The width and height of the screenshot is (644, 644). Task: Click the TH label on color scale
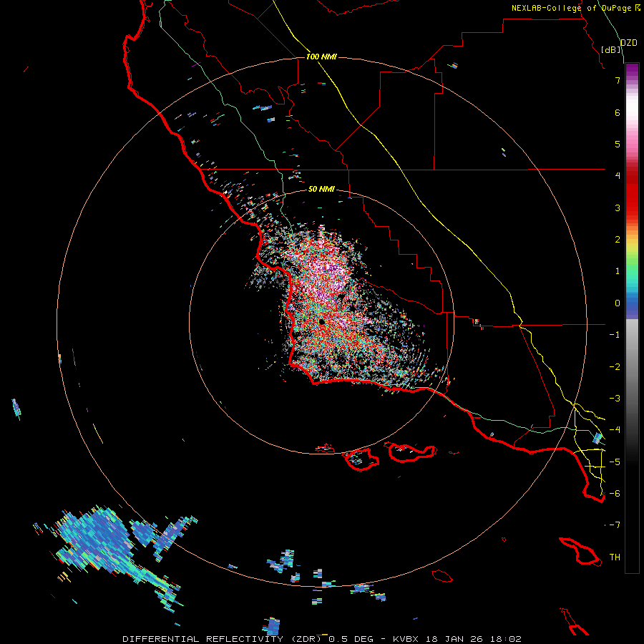(615, 557)
